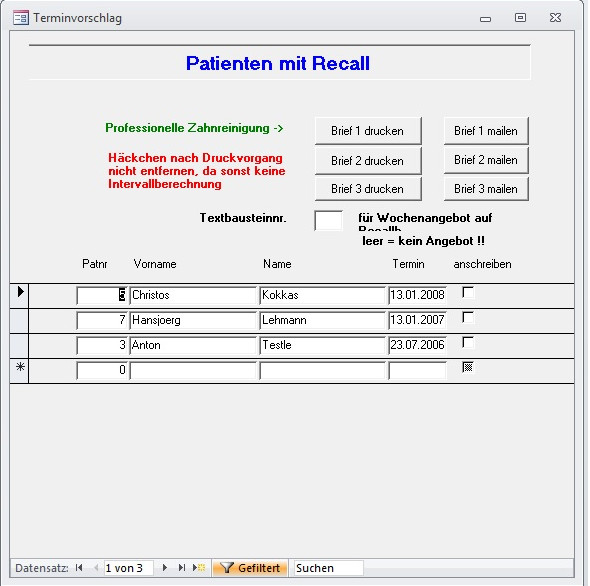Click empty Termin field in new row

pos(417,370)
